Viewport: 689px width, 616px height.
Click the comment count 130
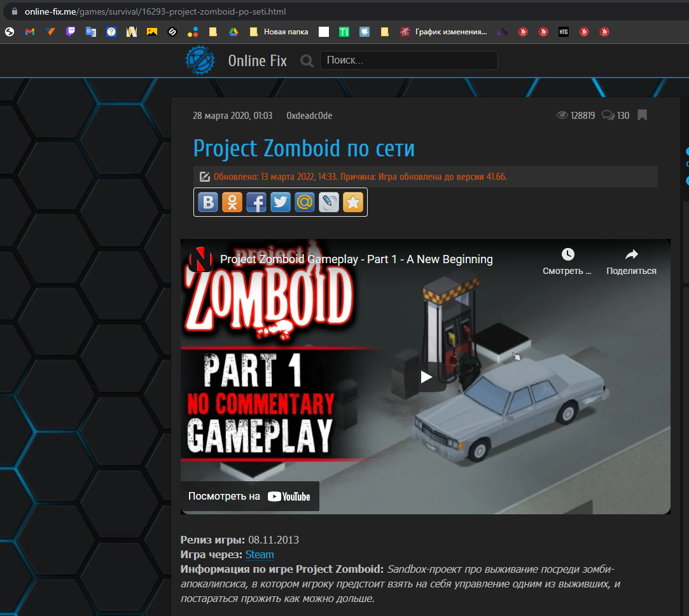[x=623, y=116]
